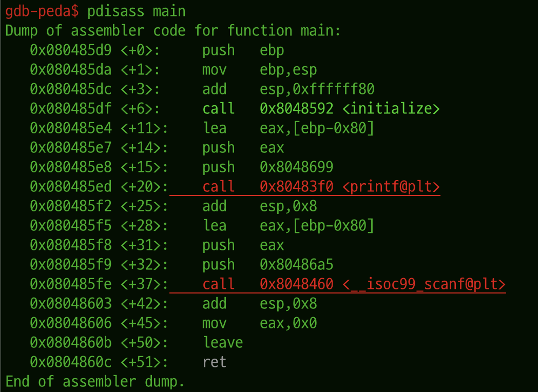Select the 'pdisass main' command text

(x=137, y=11)
